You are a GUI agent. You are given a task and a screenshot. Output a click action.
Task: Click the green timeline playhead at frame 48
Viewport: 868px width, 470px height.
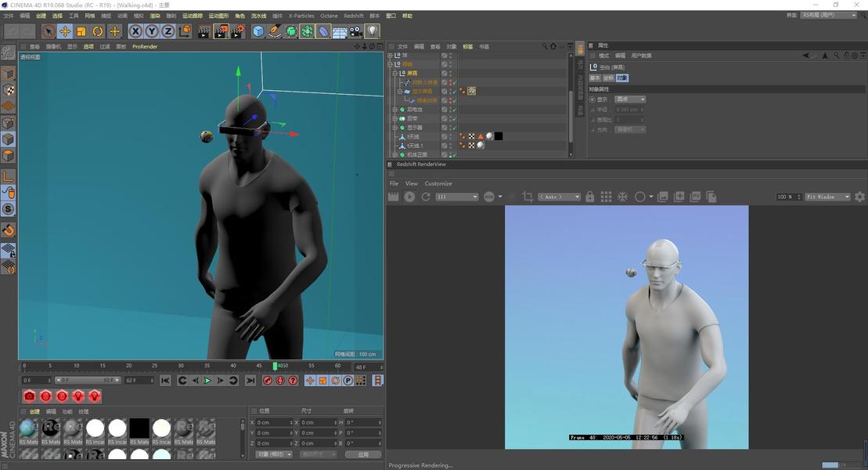[x=275, y=367]
